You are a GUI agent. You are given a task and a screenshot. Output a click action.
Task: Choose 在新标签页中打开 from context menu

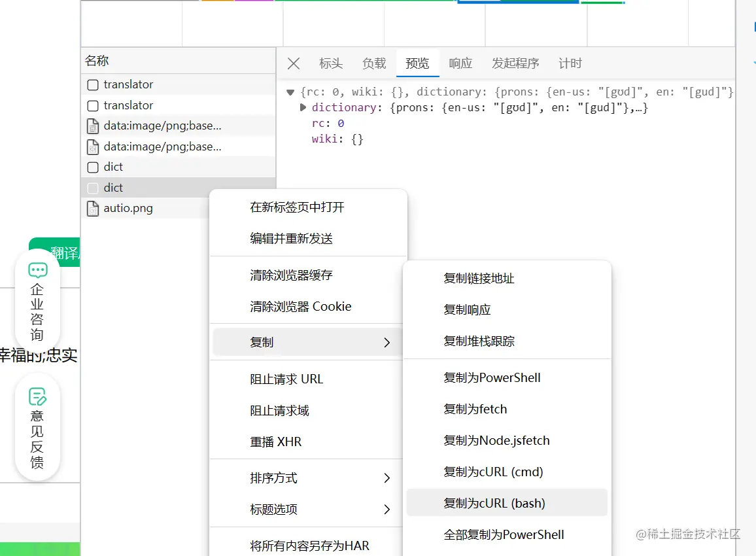pyautogui.click(x=308, y=207)
